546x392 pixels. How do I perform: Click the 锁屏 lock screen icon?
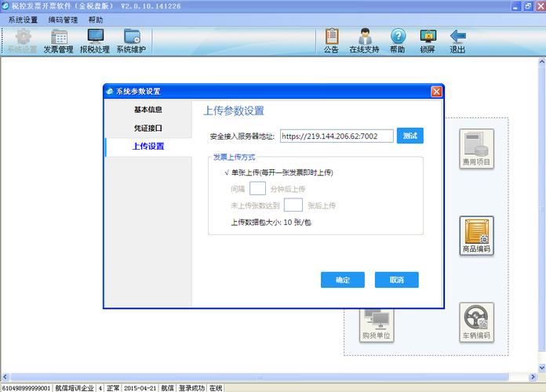click(428, 41)
